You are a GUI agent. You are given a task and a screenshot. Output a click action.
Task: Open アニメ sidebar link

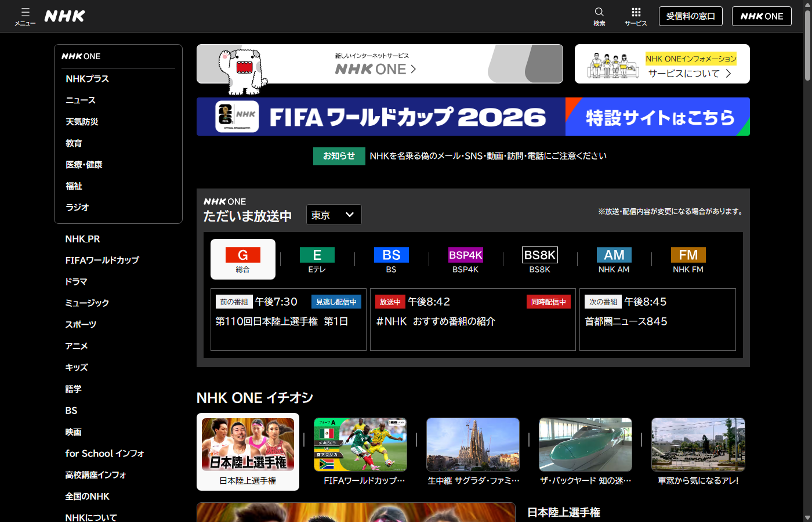coord(76,346)
